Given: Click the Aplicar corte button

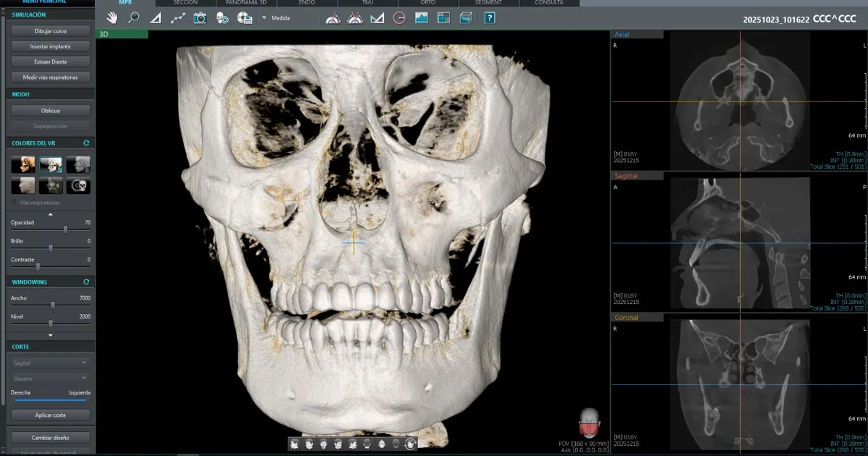Looking at the screenshot, I should click(51, 415).
